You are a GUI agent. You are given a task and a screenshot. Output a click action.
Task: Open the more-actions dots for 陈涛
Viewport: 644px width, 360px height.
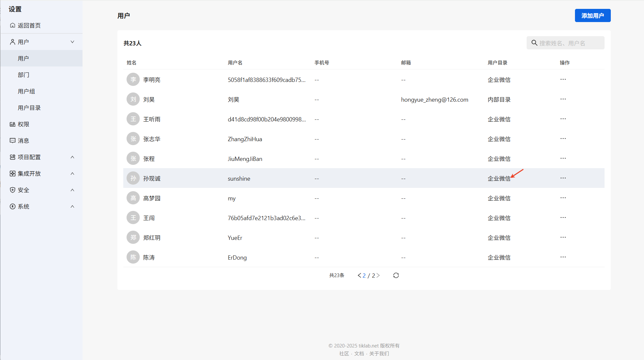[563, 257]
